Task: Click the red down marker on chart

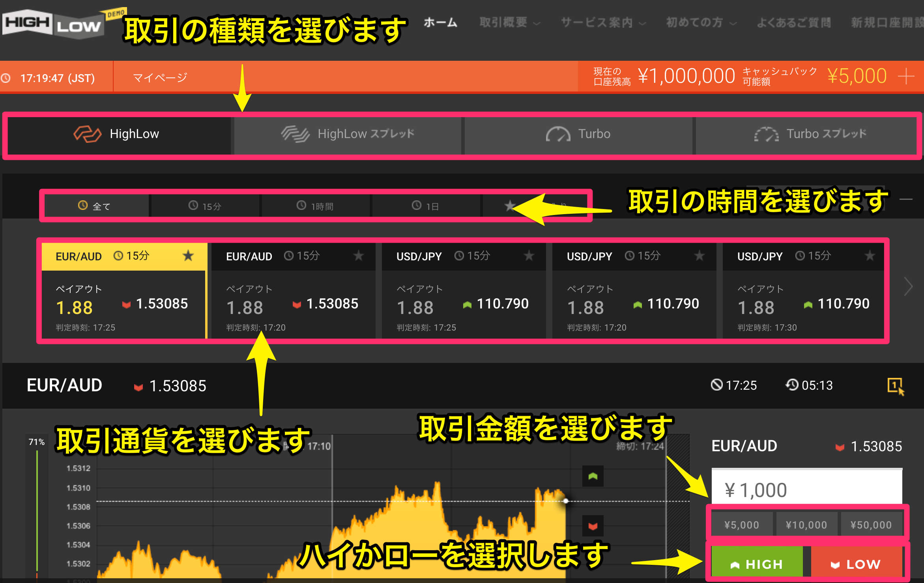Action: point(593,526)
